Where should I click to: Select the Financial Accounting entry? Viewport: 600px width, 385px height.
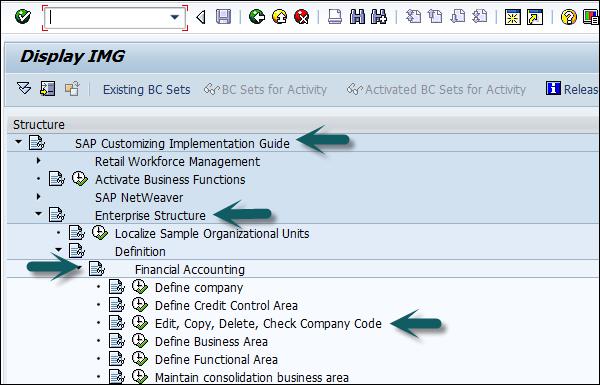[x=190, y=269]
